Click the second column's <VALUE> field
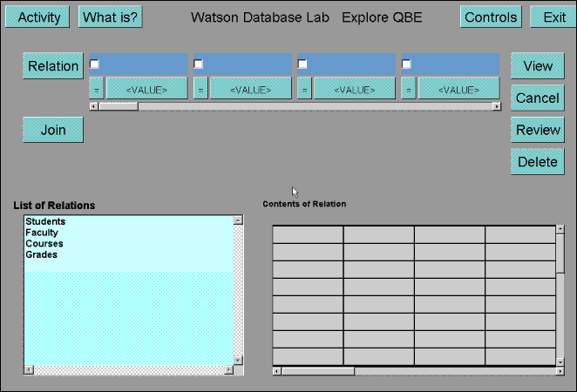The width and height of the screenshot is (577, 392). coord(251,88)
